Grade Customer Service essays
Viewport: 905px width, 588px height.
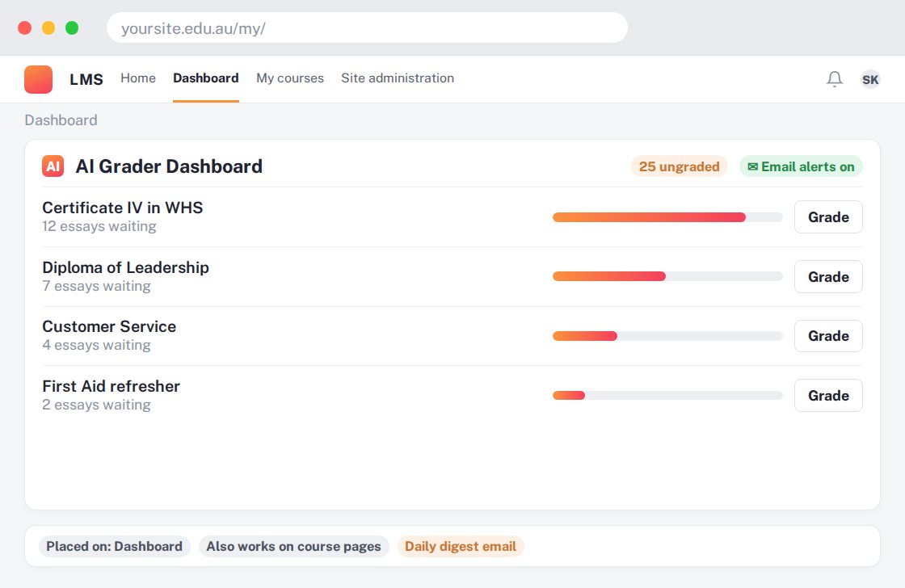coord(828,336)
